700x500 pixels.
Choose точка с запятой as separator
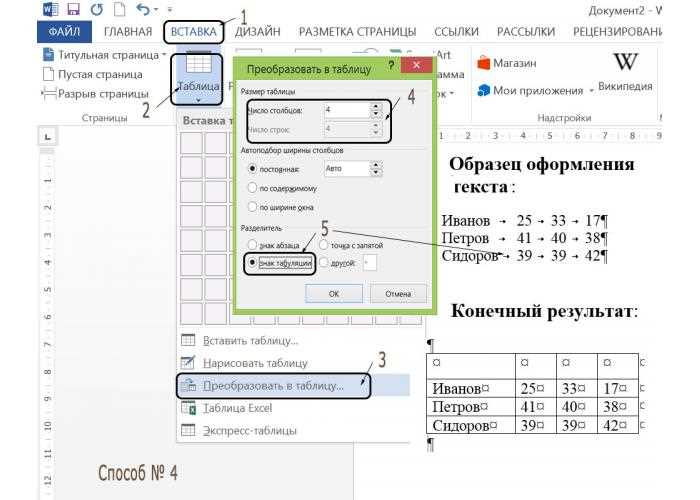point(324,245)
